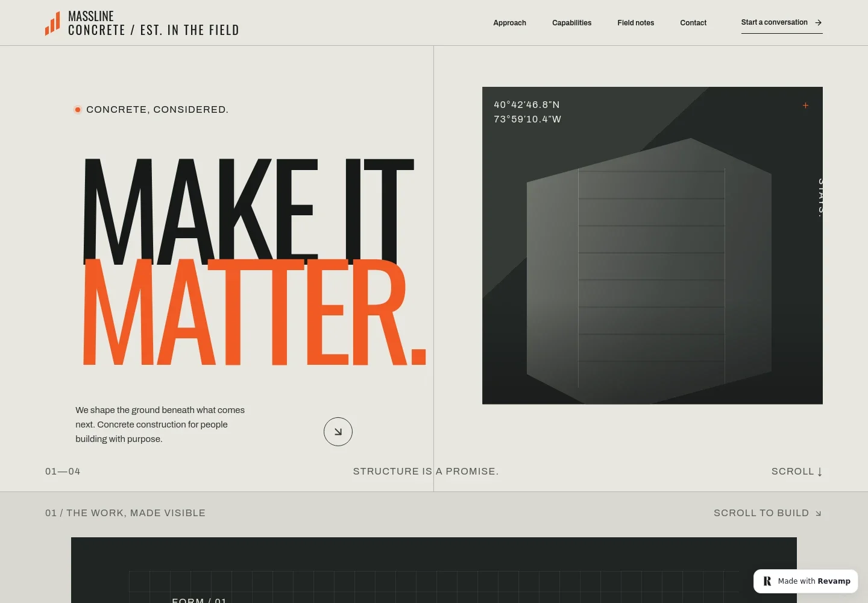
Task: Open the Capabilities nav item
Action: tap(571, 23)
